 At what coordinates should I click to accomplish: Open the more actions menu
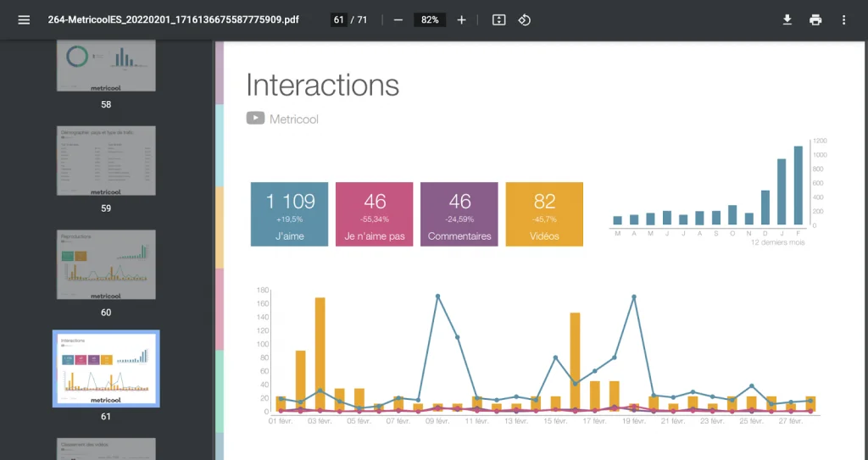843,20
